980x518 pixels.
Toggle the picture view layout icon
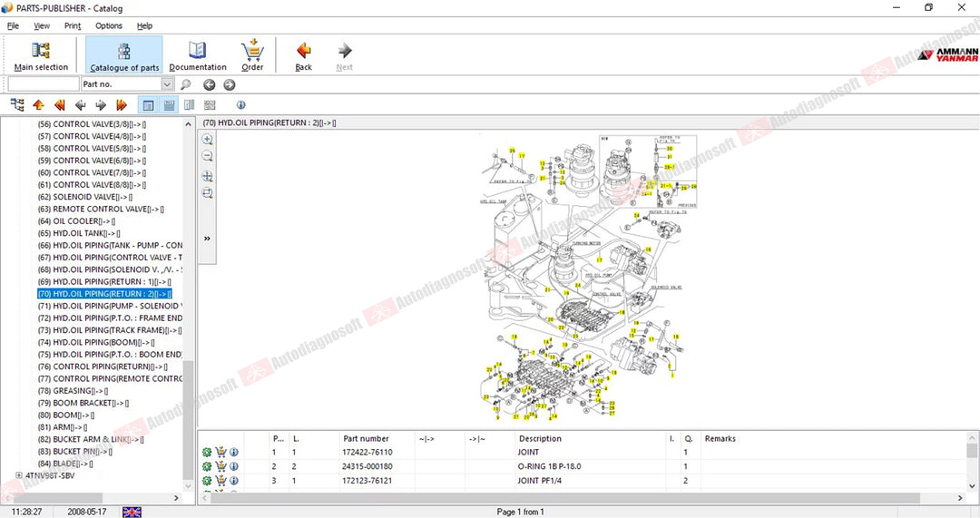click(x=148, y=105)
